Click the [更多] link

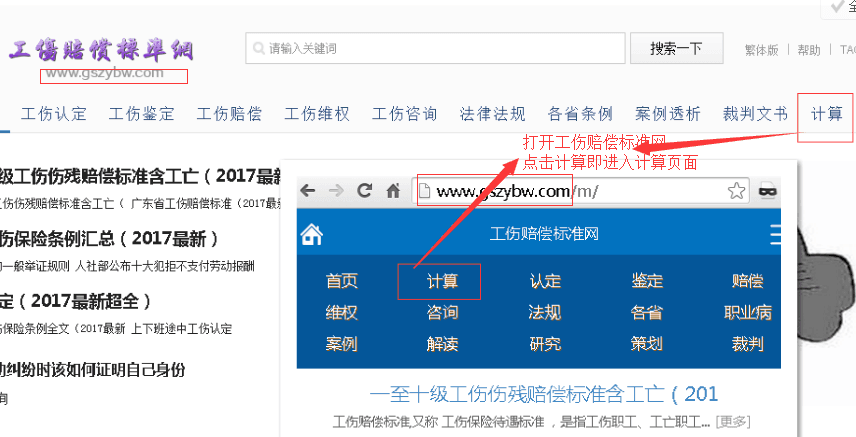click(x=732, y=422)
